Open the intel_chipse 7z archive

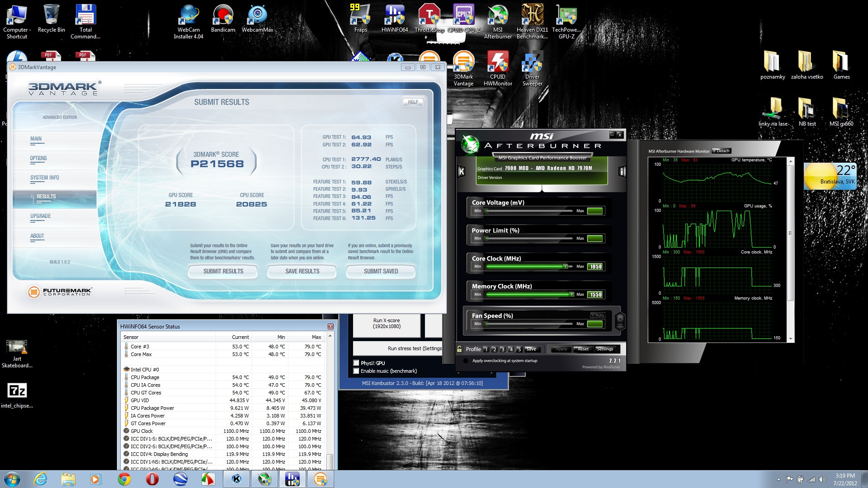point(17,395)
